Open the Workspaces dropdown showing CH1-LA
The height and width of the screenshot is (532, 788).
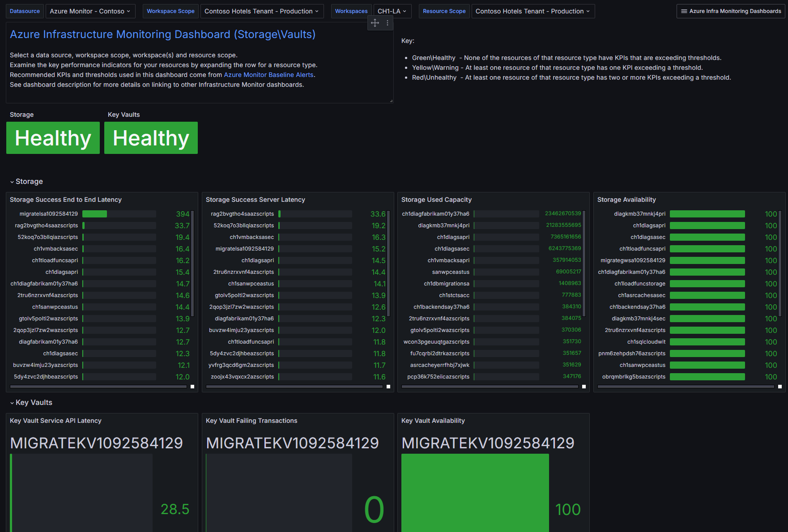point(392,11)
